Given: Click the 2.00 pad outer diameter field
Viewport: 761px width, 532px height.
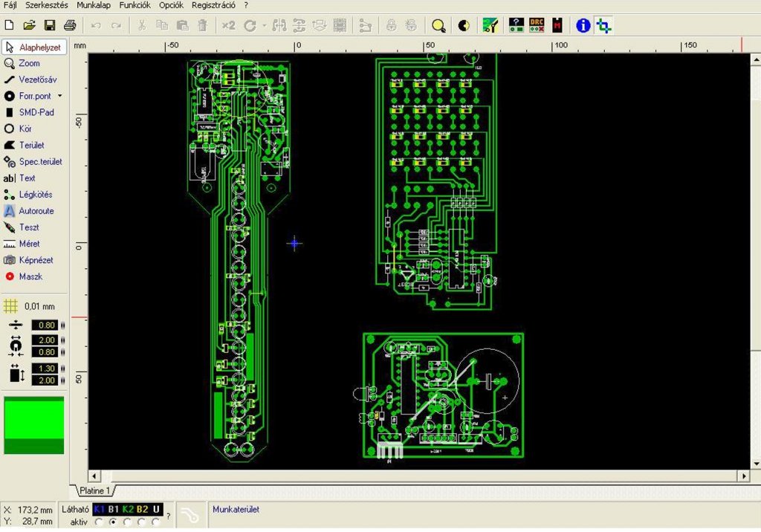Looking at the screenshot, I should pyautogui.click(x=45, y=340).
